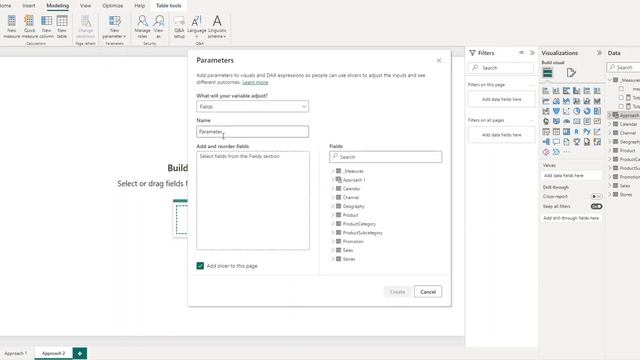Image resolution: width=640 pixels, height=360 pixels.
Task: Open the View ribbon tab
Action: click(x=85, y=6)
